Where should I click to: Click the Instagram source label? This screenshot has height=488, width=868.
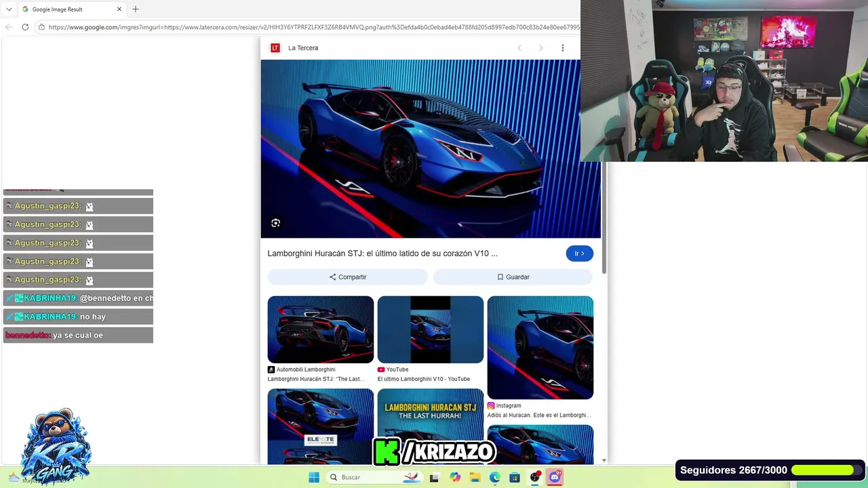point(509,406)
